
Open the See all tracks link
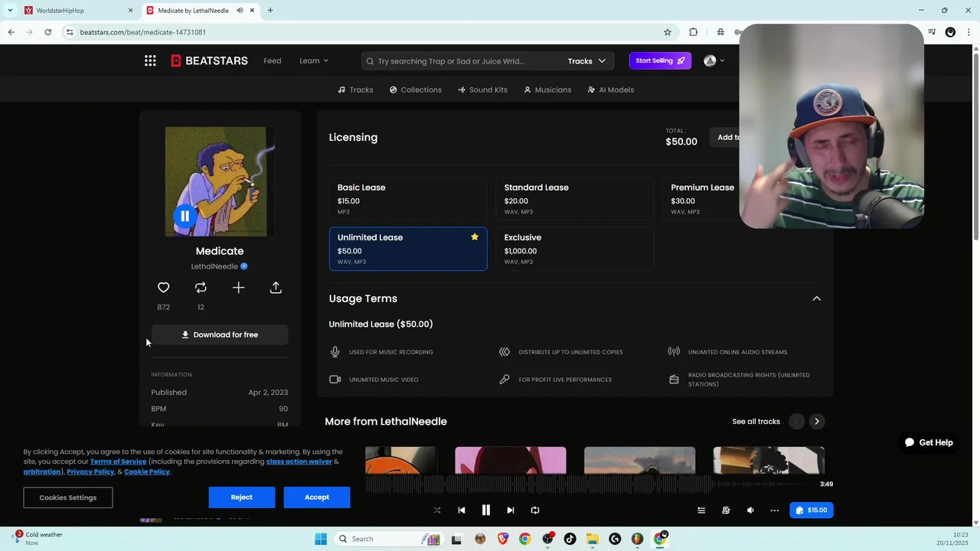click(756, 422)
